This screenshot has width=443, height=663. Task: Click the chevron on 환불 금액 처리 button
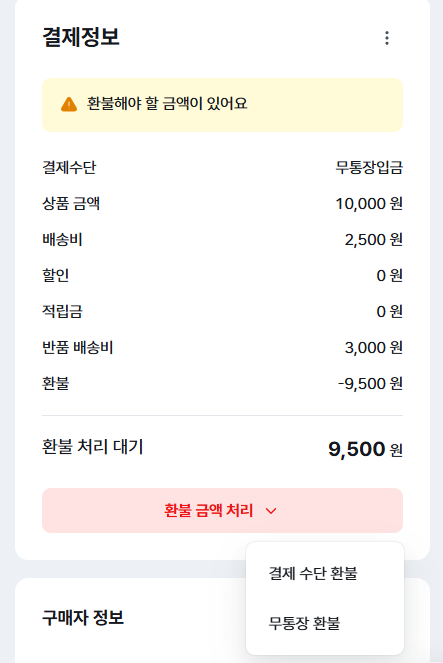(x=271, y=511)
